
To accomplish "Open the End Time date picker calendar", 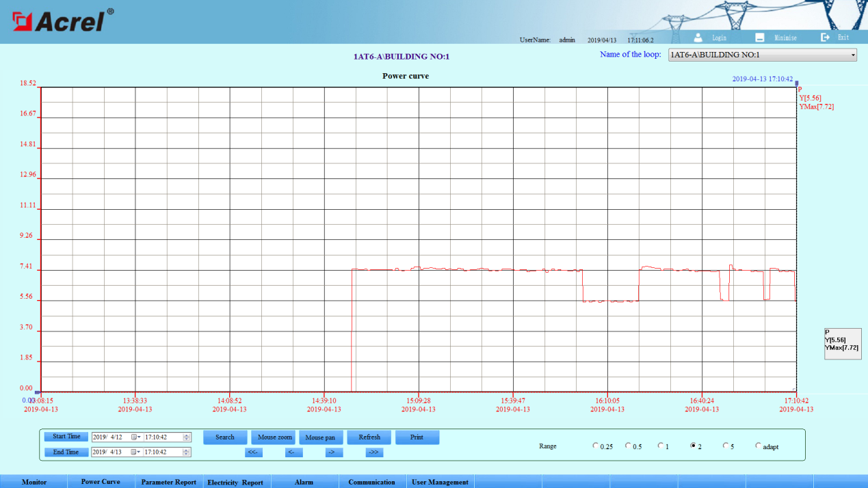I will point(135,452).
